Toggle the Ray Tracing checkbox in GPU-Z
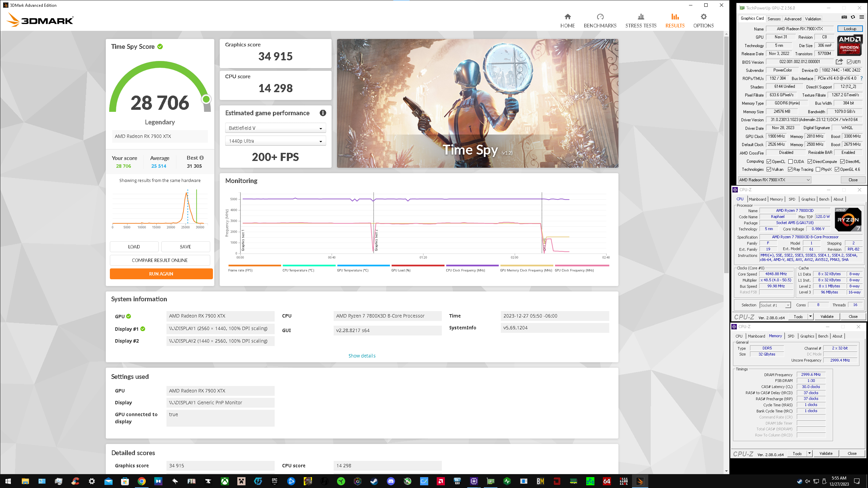Viewport: 868px width, 488px height. click(x=790, y=169)
